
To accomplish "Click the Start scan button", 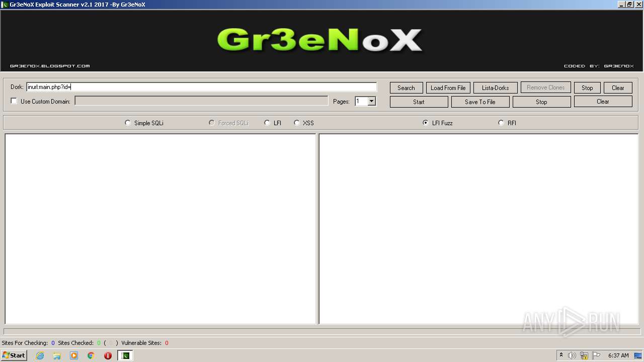I will pos(419,102).
